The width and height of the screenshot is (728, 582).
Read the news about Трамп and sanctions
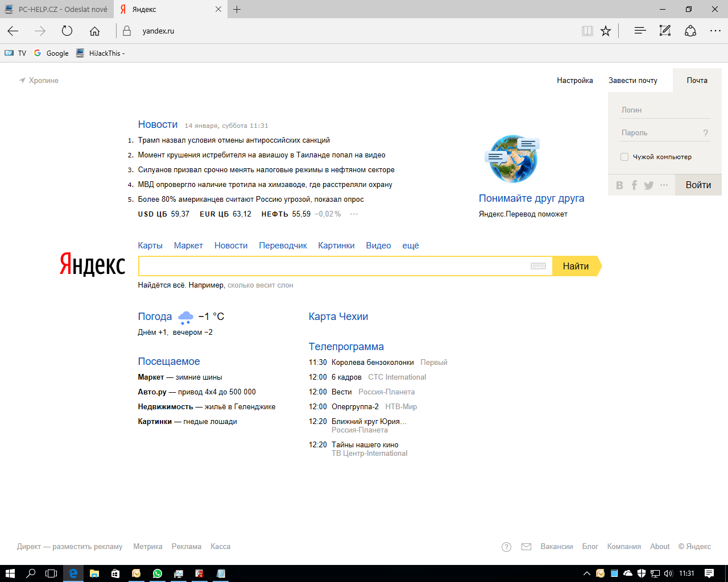pyautogui.click(x=234, y=140)
